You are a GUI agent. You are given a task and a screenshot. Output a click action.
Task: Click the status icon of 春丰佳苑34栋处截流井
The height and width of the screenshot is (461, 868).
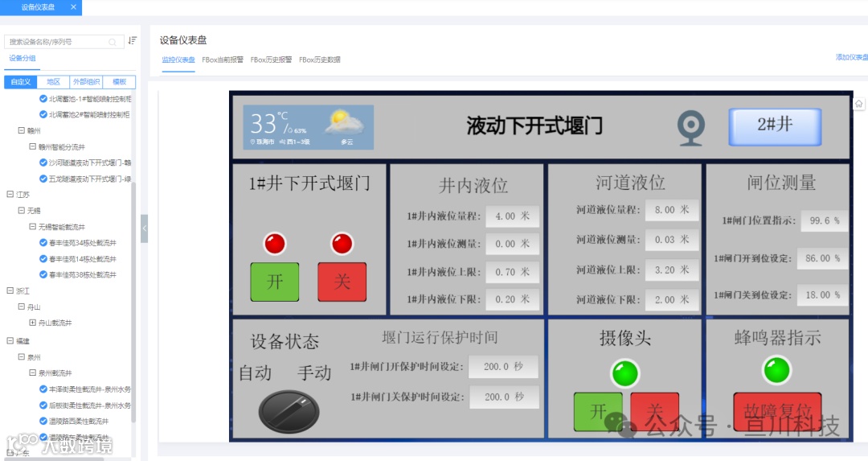[x=43, y=243]
